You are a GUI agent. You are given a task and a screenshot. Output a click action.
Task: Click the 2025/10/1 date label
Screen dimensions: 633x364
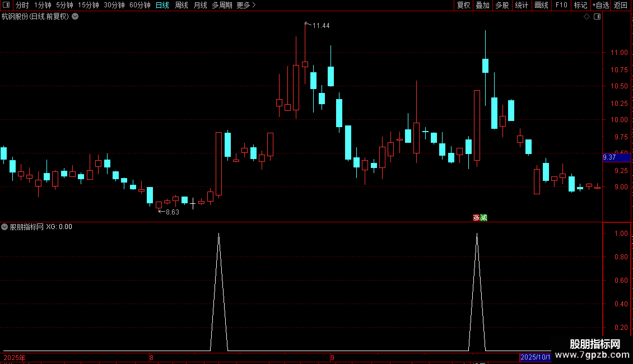click(x=536, y=357)
